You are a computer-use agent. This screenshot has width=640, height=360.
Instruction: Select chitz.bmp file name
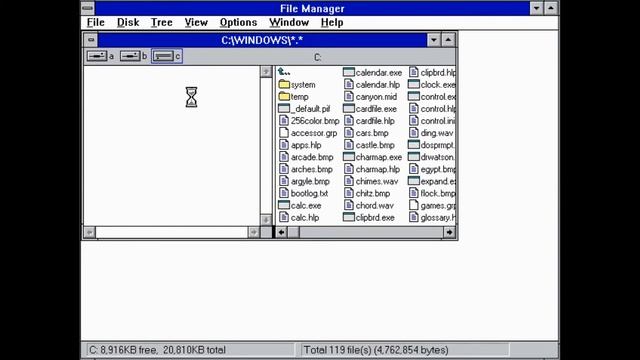[x=373, y=193]
